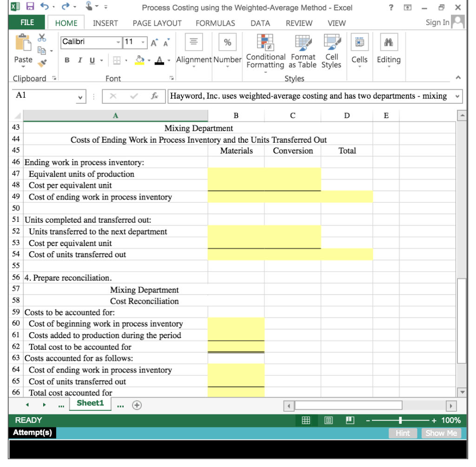Open Font dialog launcher
This screenshot has height=467, width=476.
coord(172,79)
